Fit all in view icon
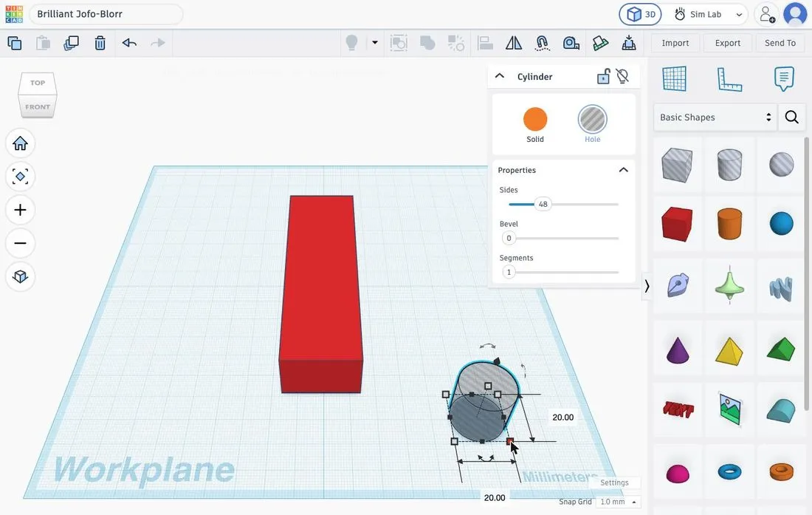The height and width of the screenshot is (515, 812). pyautogui.click(x=20, y=177)
